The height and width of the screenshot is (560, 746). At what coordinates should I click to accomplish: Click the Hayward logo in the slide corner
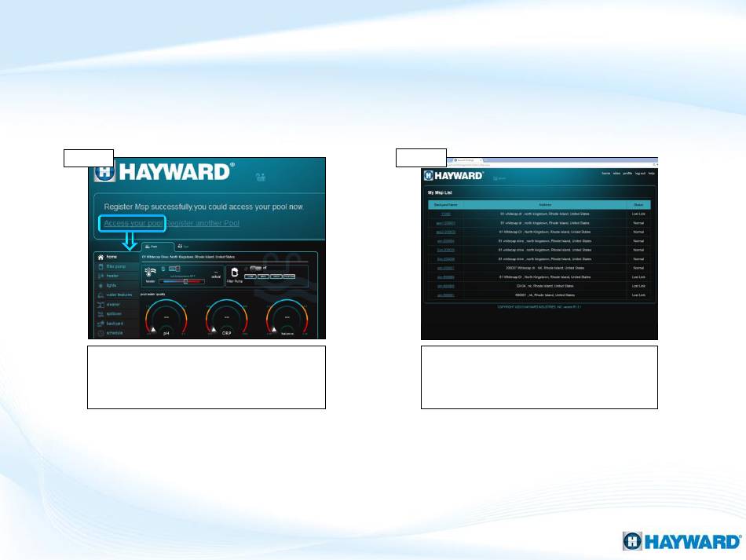[682, 541]
